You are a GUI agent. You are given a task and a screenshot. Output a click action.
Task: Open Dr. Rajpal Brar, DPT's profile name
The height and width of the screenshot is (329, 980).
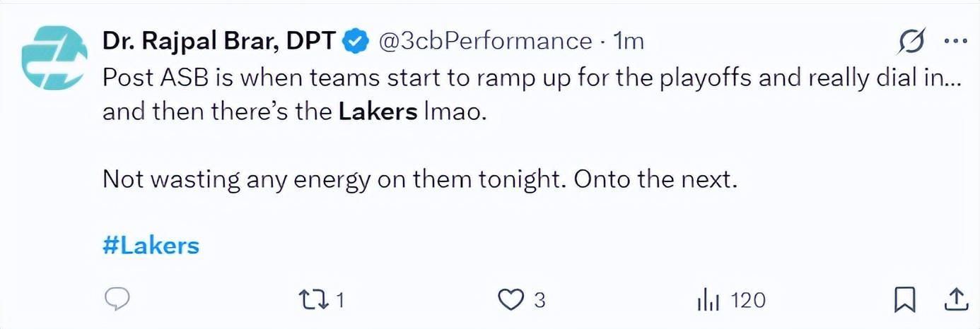[x=219, y=42]
